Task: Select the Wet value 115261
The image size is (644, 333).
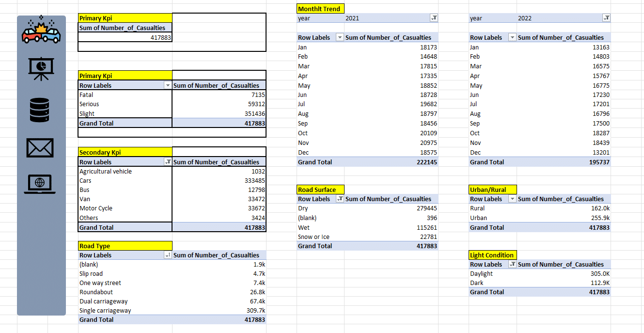Action: pyautogui.click(x=391, y=227)
